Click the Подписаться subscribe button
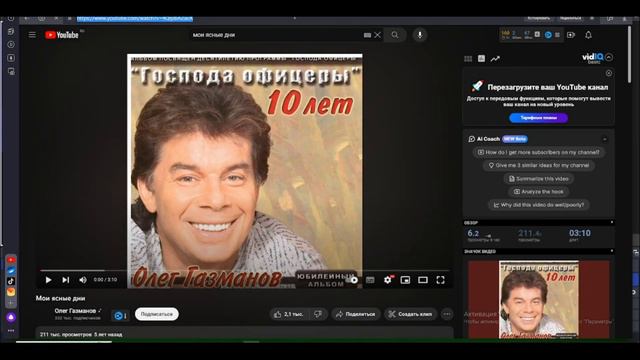 click(x=157, y=314)
